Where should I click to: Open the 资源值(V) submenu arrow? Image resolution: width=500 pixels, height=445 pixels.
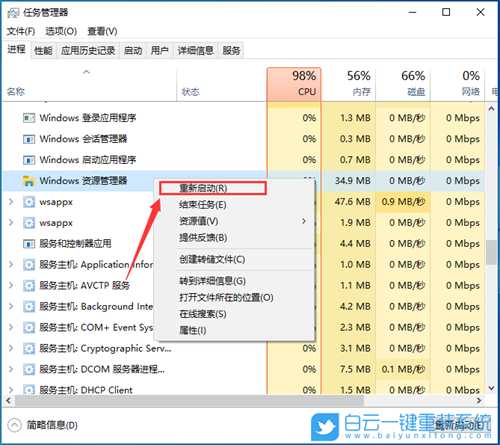(x=304, y=221)
